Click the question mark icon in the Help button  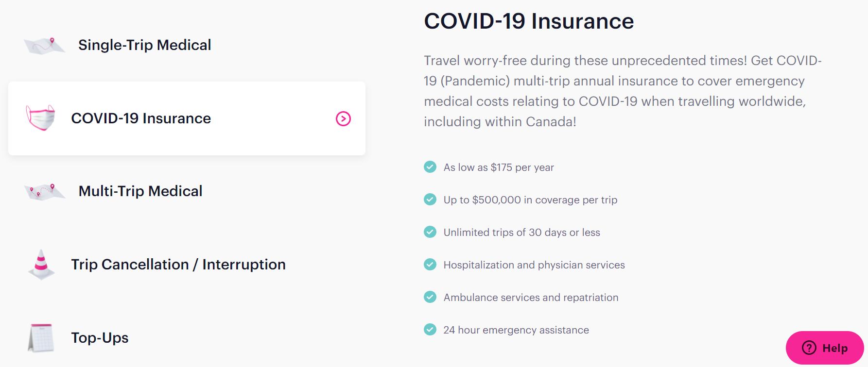click(809, 348)
